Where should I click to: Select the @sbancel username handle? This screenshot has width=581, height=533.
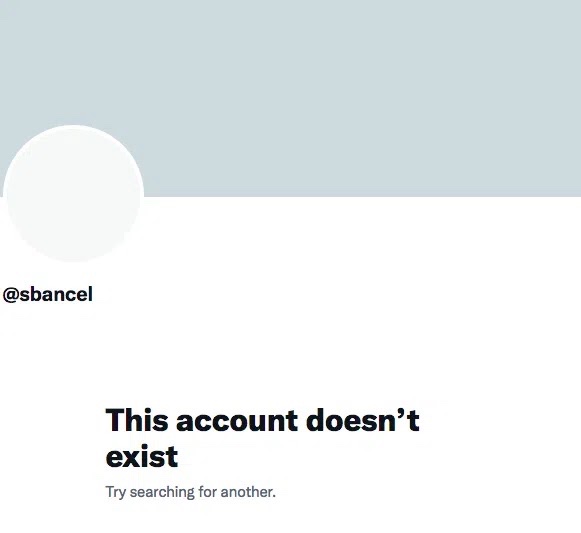(x=47, y=295)
